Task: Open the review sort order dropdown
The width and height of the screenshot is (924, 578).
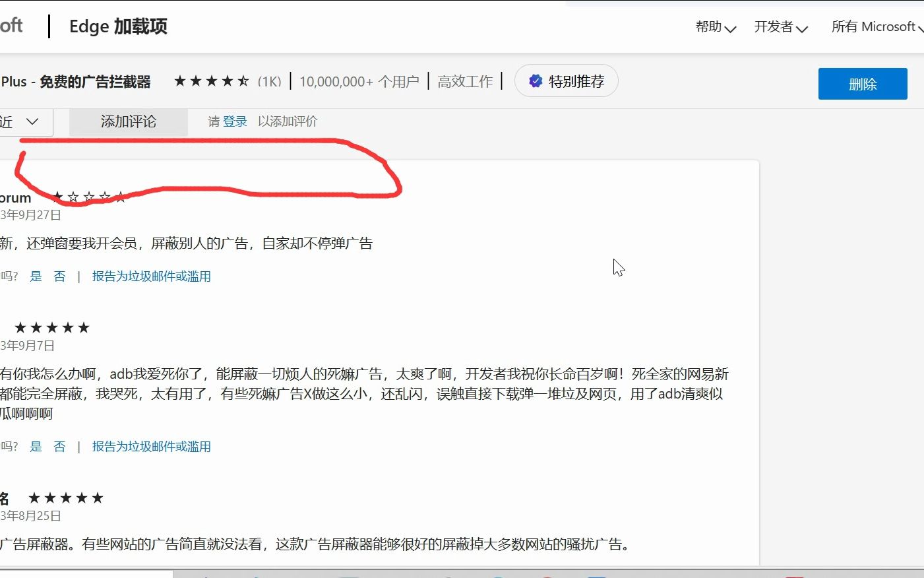Action: [x=25, y=121]
